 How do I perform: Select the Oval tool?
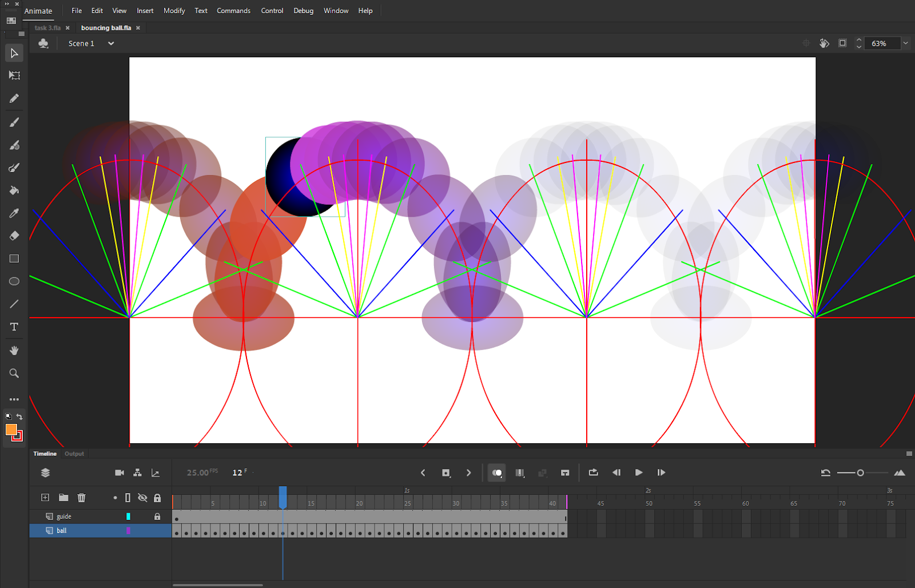tap(14, 281)
